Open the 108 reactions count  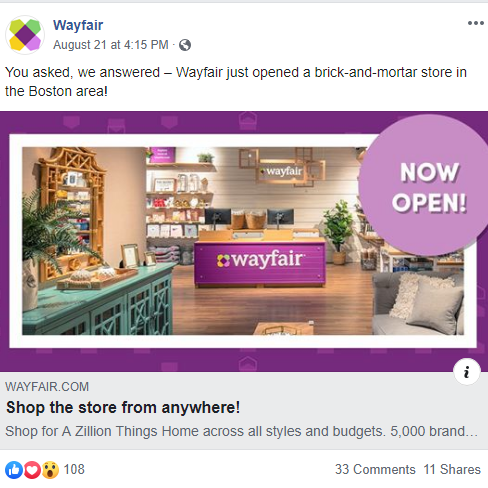tap(74, 469)
